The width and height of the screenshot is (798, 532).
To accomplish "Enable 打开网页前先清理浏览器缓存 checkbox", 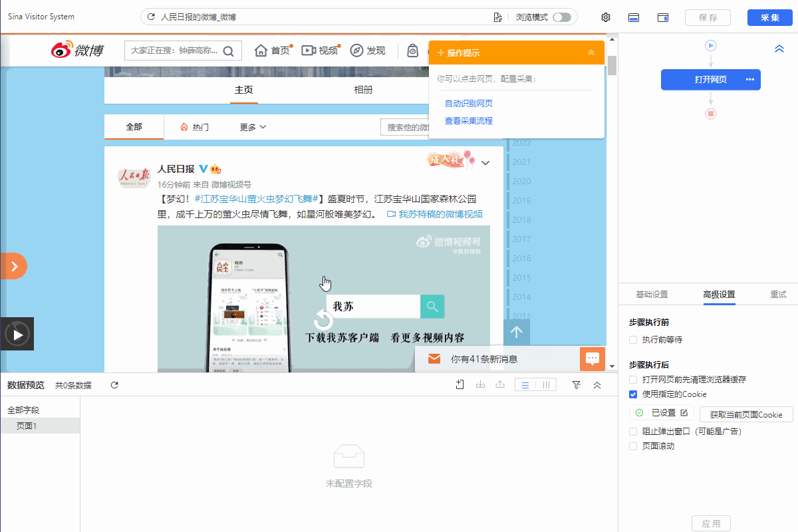I will pyautogui.click(x=633, y=380).
